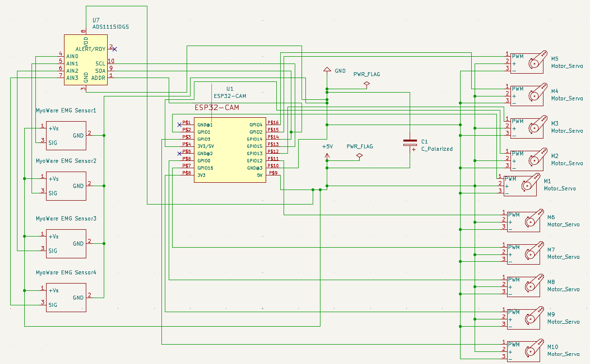Click the AIN3 pin label
Image resolution: width=590 pixels, height=364 pixels.
[x=72, y=78]
